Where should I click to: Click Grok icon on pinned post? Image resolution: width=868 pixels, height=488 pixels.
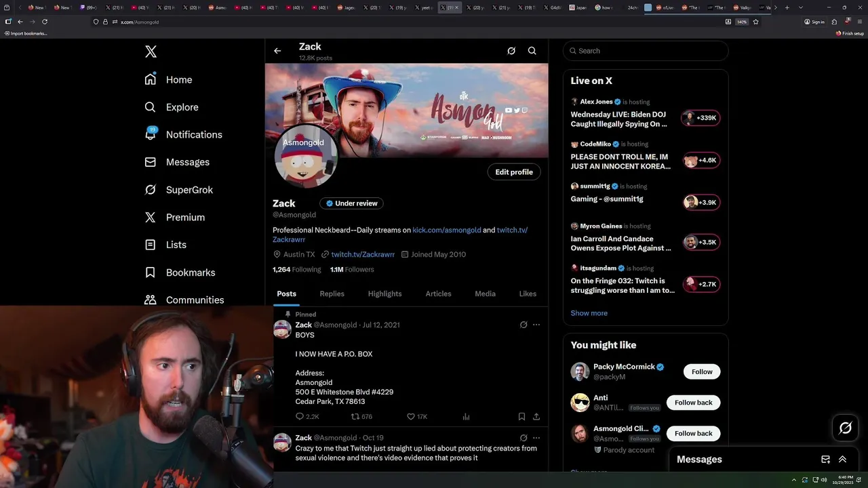(x=524, y=325)
